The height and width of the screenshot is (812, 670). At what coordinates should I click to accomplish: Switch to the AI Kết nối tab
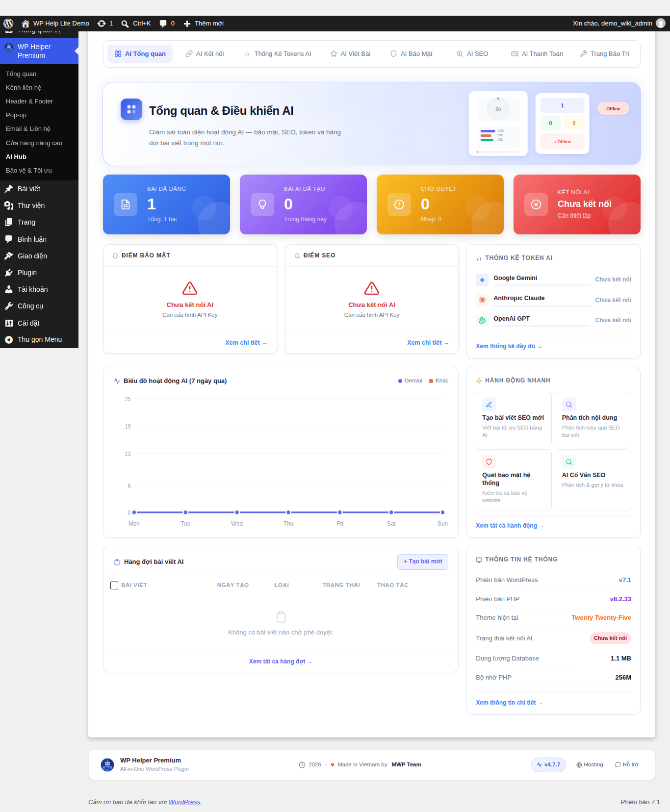tap(205, 54)
